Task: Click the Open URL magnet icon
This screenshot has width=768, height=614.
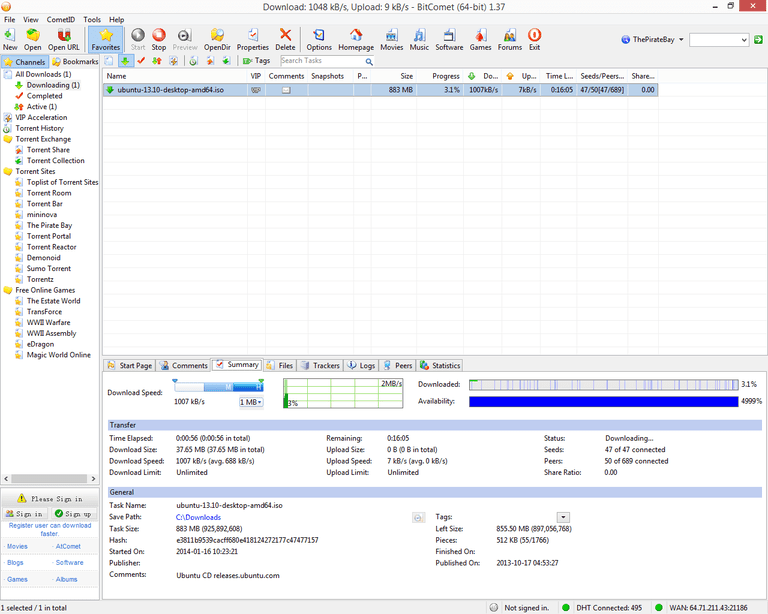Action: [64, 39]
